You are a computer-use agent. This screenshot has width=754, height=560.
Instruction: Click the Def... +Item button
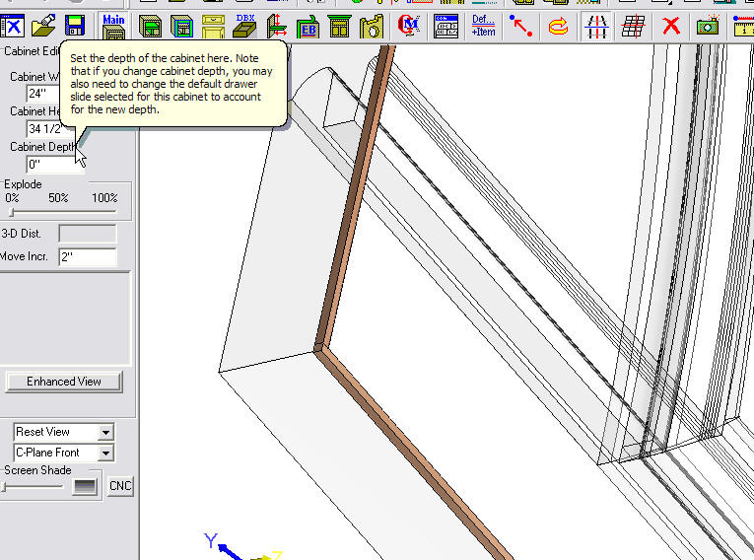(483, 26)
